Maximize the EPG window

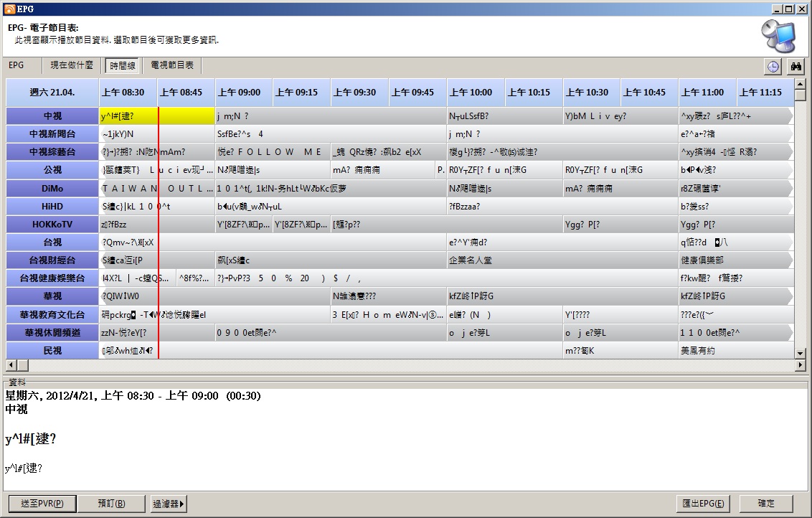788,9
